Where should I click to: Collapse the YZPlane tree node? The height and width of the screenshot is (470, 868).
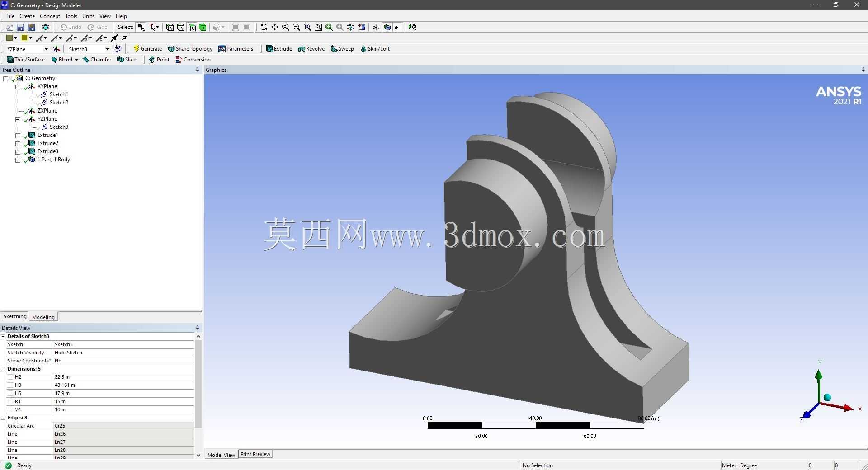click(18, 119)
